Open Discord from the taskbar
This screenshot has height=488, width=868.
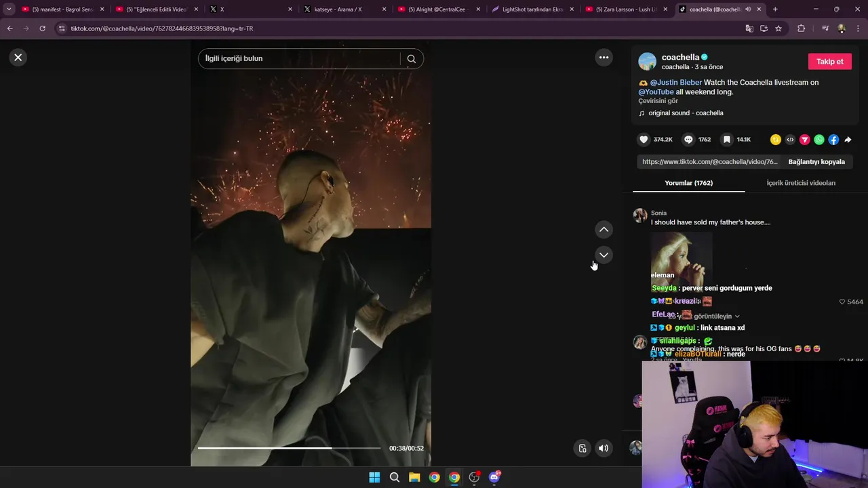(494, 477)
